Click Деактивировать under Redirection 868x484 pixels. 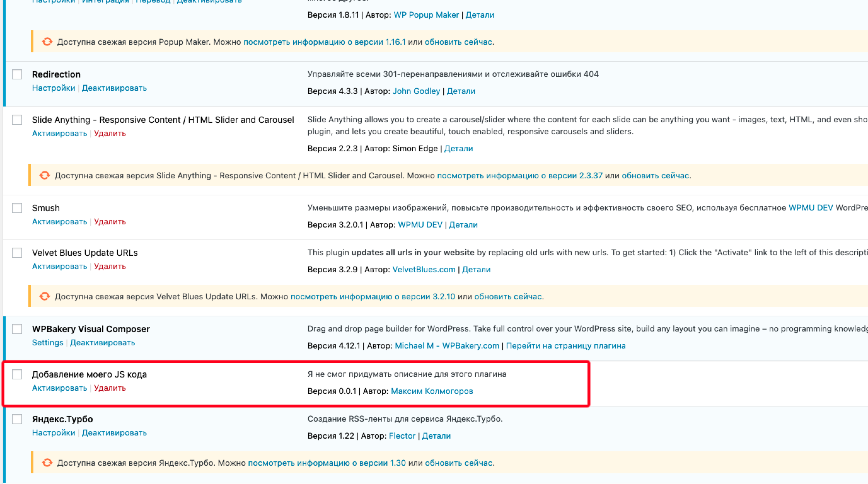click(x=114, y=88)
